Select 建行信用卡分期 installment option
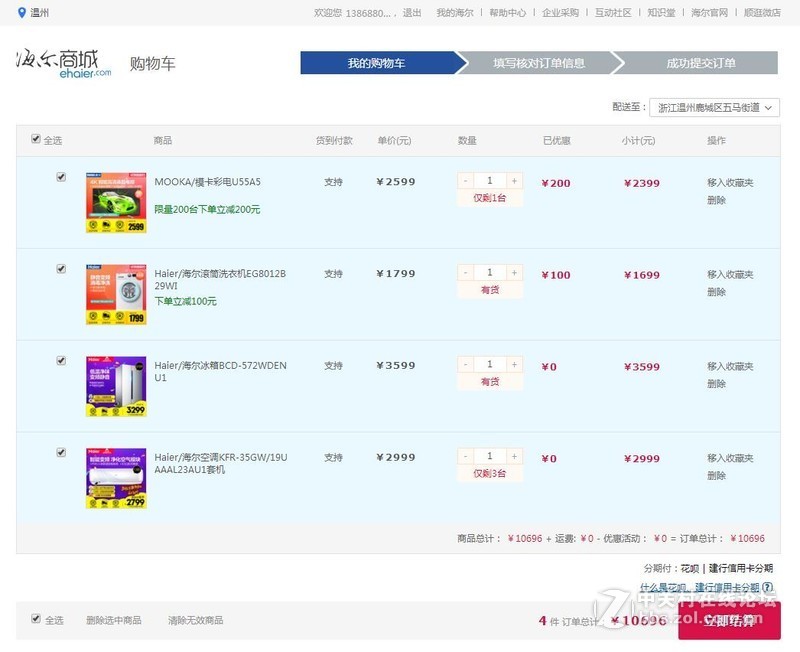This screenshot has width=800, height=652. [741, 568]
